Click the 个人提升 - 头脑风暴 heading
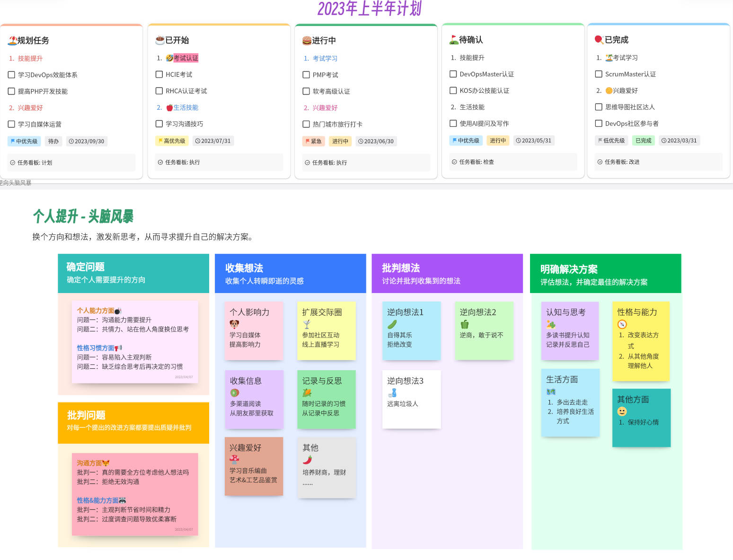733x560 pixels. click(83, 216)
